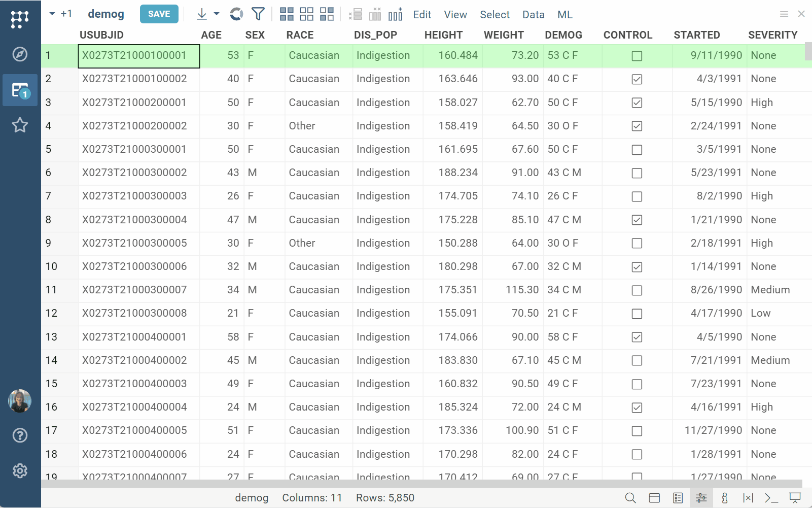Uncheck the CONTROL checkbox in row 13
This screenshot has width=812, height=508.
click(x=637, y=337)
